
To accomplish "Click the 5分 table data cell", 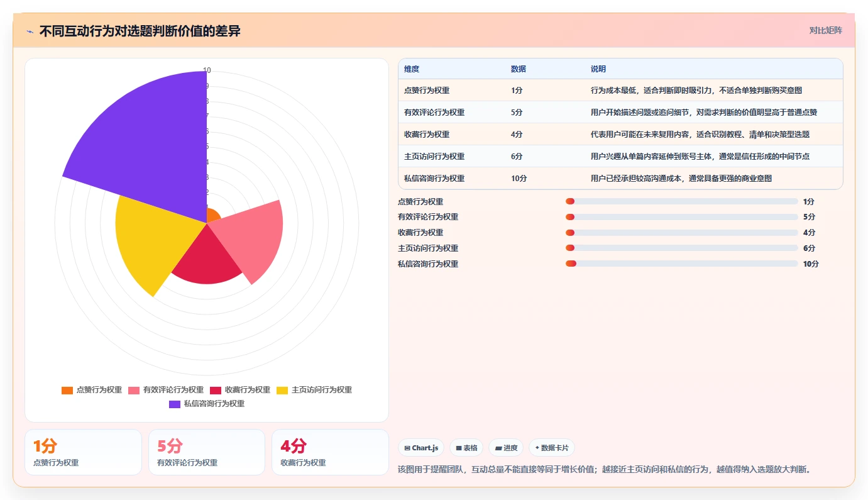I will (517, 112).
